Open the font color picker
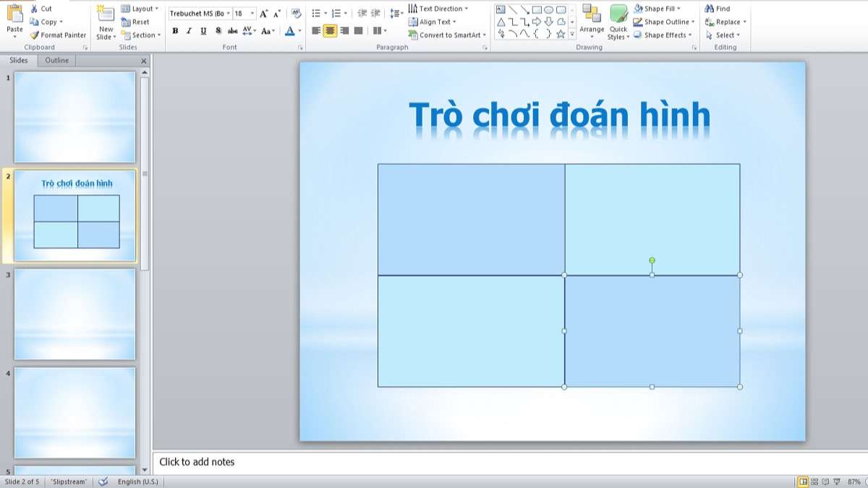This screenshot has height=488, width=868. 292,31
